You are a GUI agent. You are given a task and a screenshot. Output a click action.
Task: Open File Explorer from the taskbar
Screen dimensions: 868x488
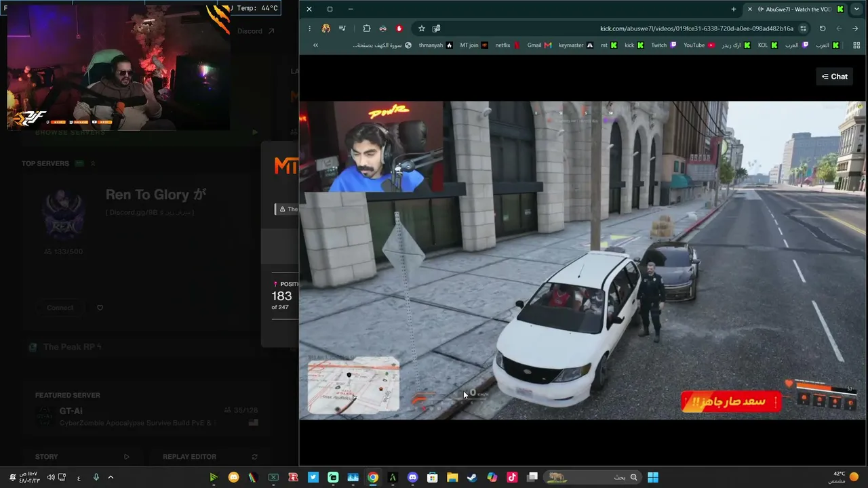pos(452,477)
